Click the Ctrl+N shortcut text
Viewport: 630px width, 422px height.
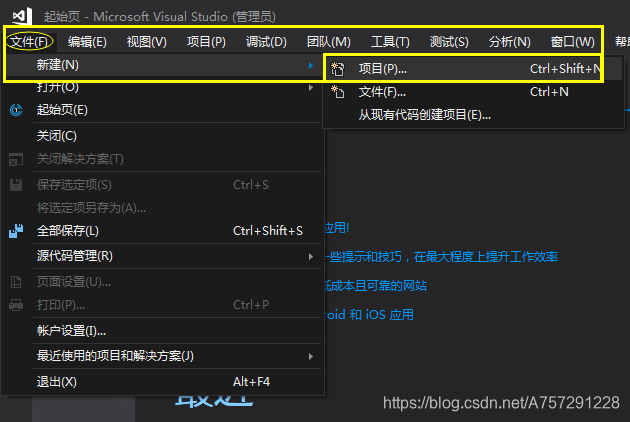pos(549,92)
